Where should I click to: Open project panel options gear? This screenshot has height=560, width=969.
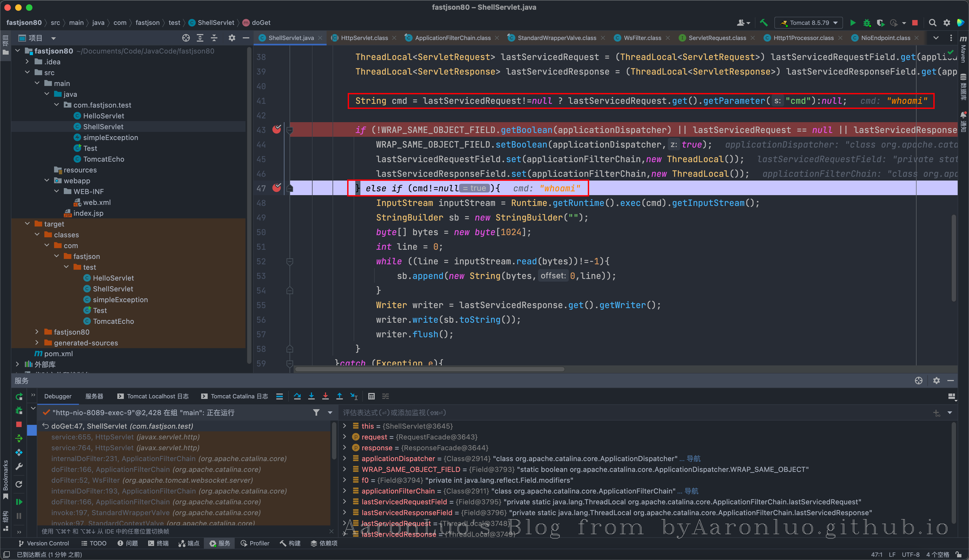point(231,38)
